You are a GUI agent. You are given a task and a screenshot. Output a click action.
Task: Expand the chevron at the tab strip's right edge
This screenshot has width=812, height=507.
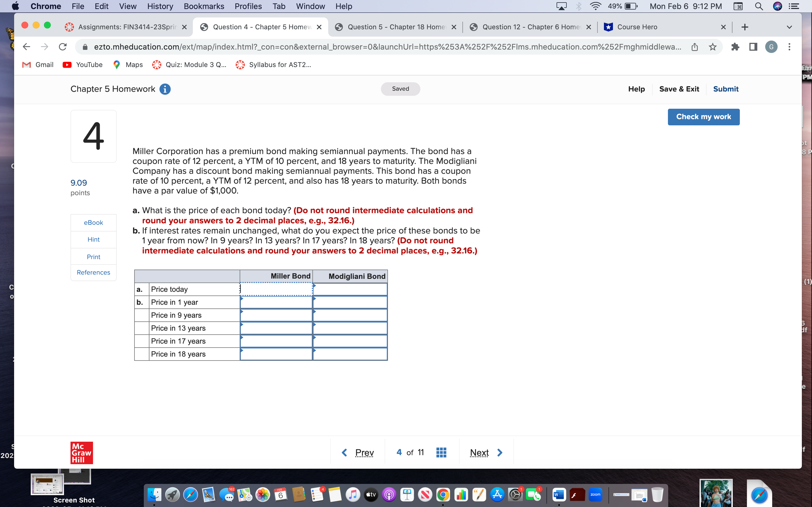tap(789, 27)
